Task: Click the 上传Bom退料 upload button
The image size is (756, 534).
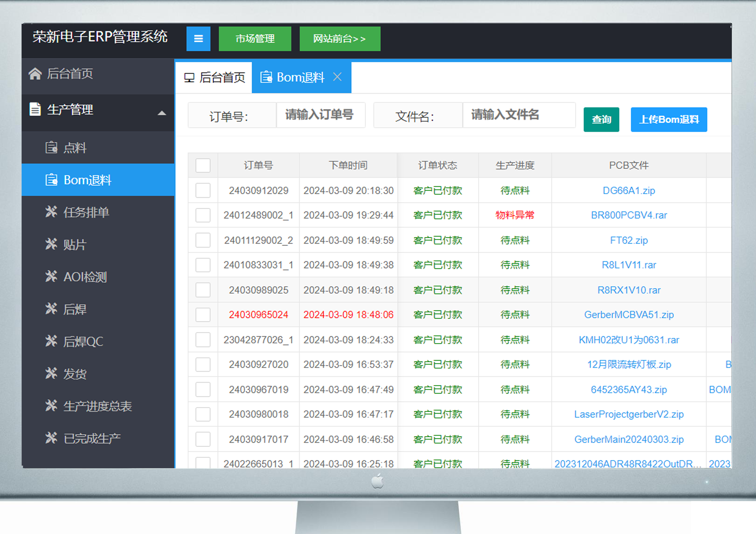Action: (x=669, y=120)
